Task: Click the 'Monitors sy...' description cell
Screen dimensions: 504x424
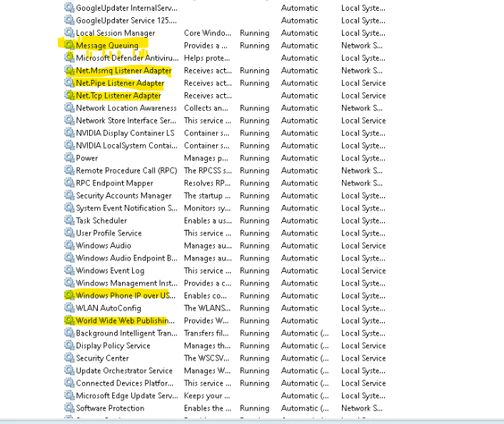Action: 207,208
